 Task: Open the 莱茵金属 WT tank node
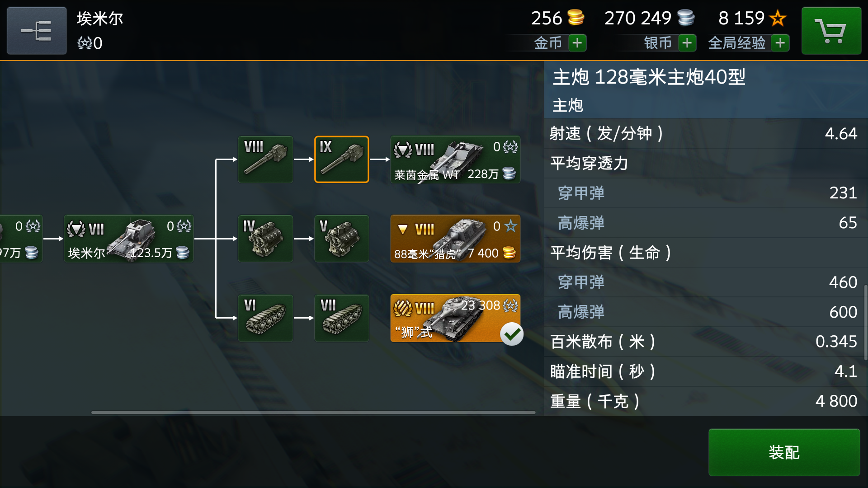pos(455,160)
